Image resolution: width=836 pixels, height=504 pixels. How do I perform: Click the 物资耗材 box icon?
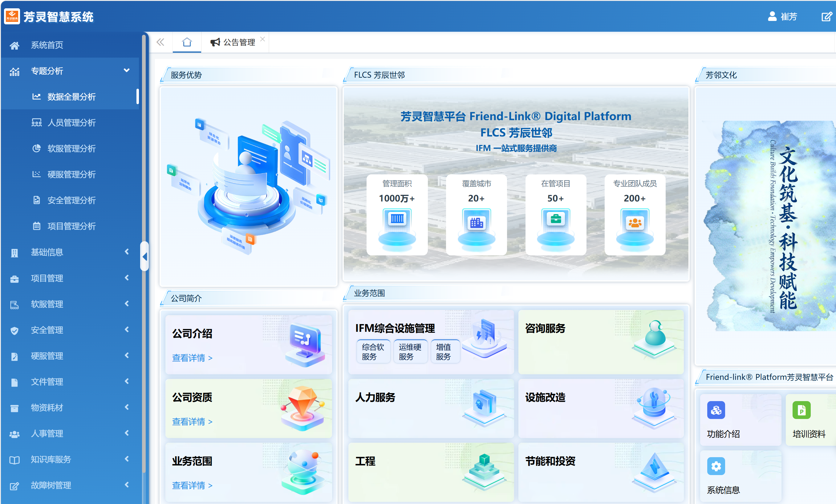[14, 408]
